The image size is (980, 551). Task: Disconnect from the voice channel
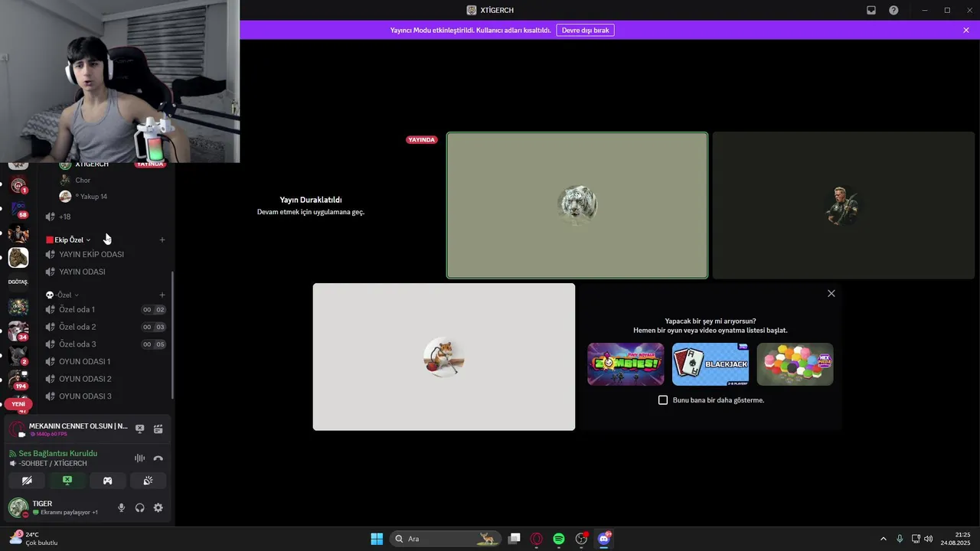(158, 458)
